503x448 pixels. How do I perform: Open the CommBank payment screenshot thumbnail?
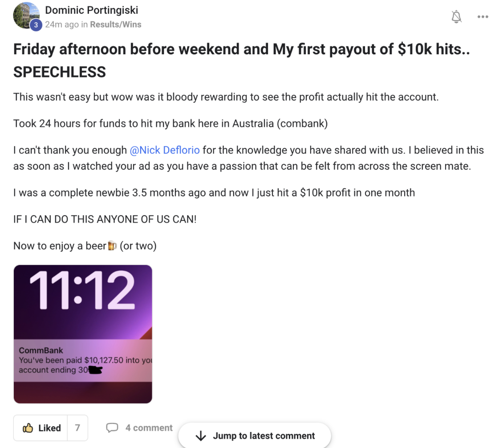83,334
